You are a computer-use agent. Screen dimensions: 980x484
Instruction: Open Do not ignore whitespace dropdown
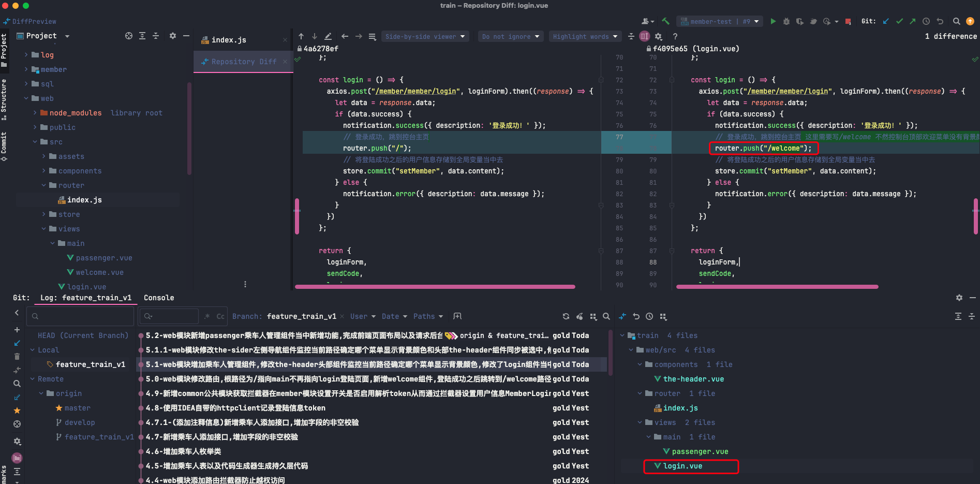(x=511, y=36)
